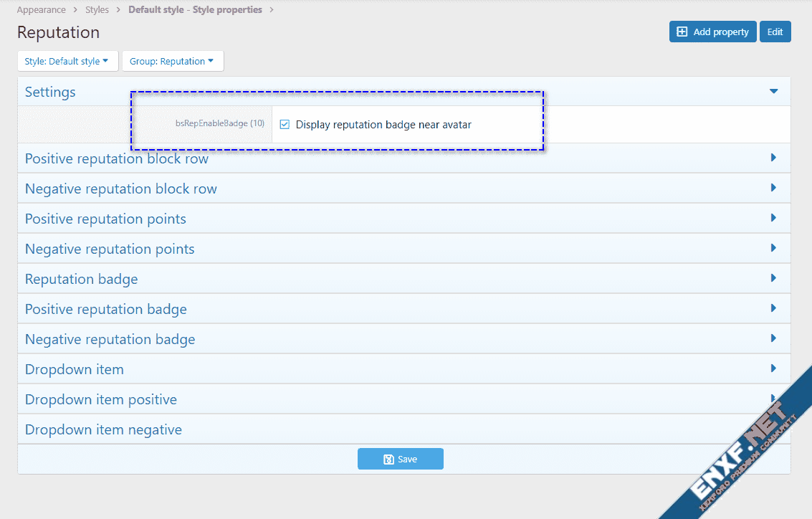The image size is (812, 519).
Task: Click the Edit button
Action: [x=775, y=32]
